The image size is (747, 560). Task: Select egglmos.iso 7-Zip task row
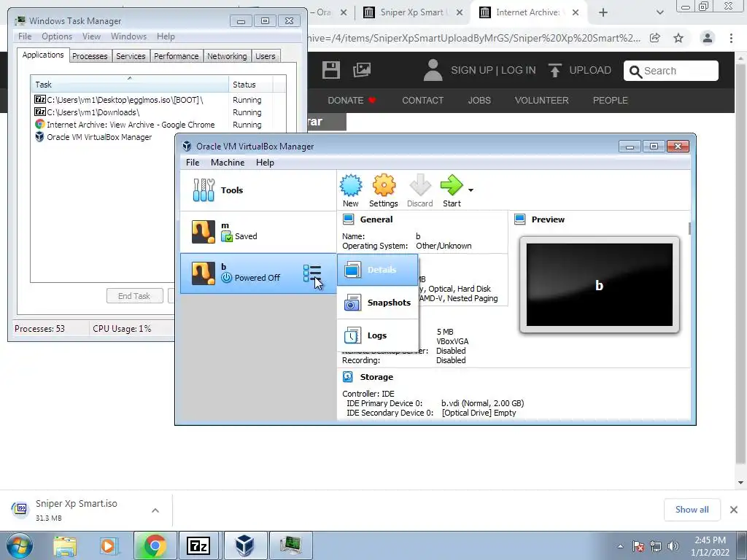pyautogui.click(x=158, y=100)
